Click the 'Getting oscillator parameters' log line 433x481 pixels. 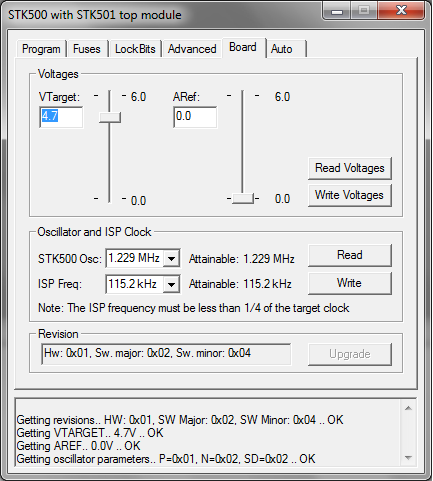[x=166, y=459]
